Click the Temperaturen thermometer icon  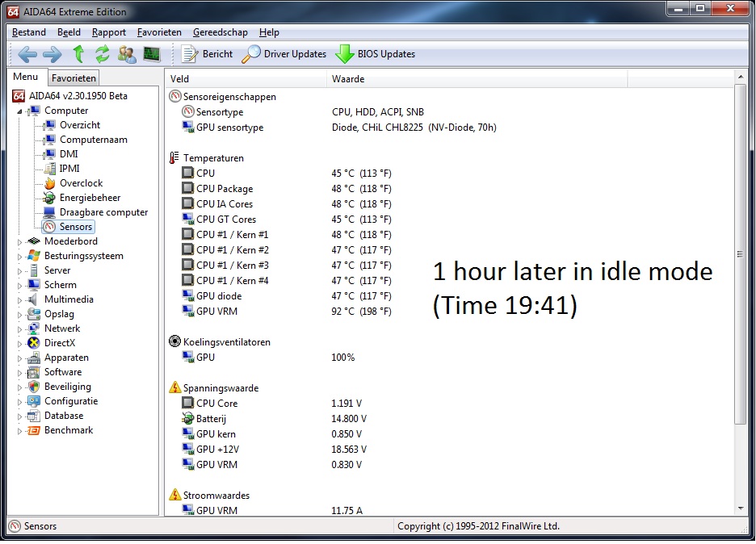174,157
